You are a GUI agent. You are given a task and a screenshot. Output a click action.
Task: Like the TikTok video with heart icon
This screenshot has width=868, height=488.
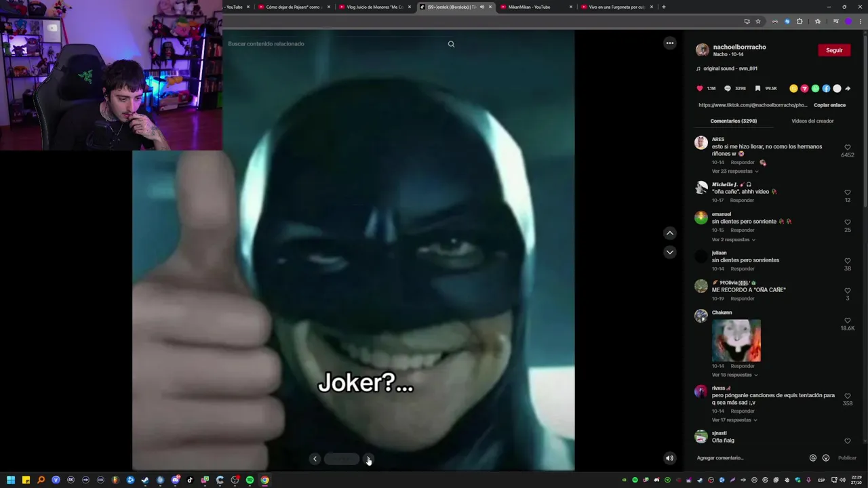[x=700, y=88]
